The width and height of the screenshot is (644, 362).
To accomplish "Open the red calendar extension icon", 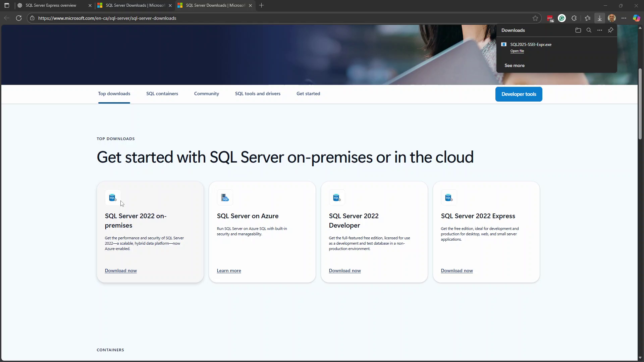I will (x=550, y=18).
